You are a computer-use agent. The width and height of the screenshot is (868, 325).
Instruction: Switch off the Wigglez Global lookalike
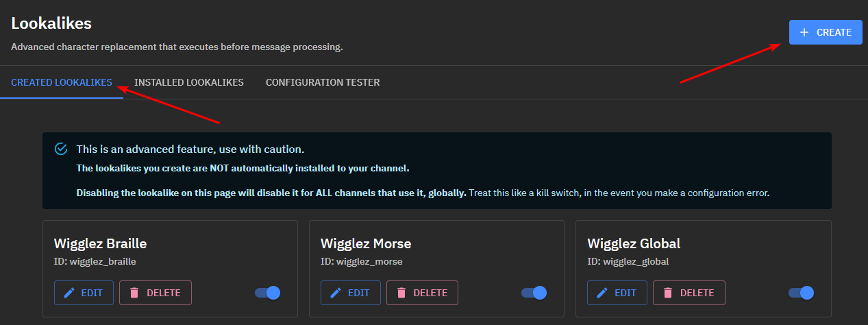coord(802,293)
